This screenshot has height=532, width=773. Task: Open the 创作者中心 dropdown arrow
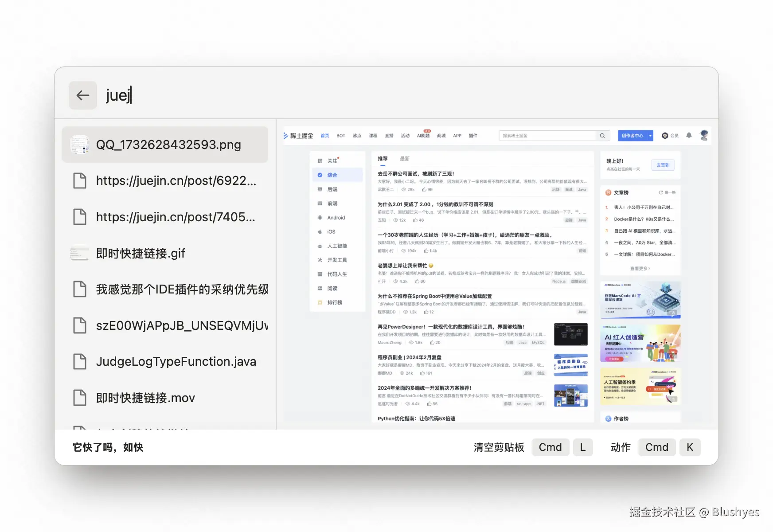(650, 135)
